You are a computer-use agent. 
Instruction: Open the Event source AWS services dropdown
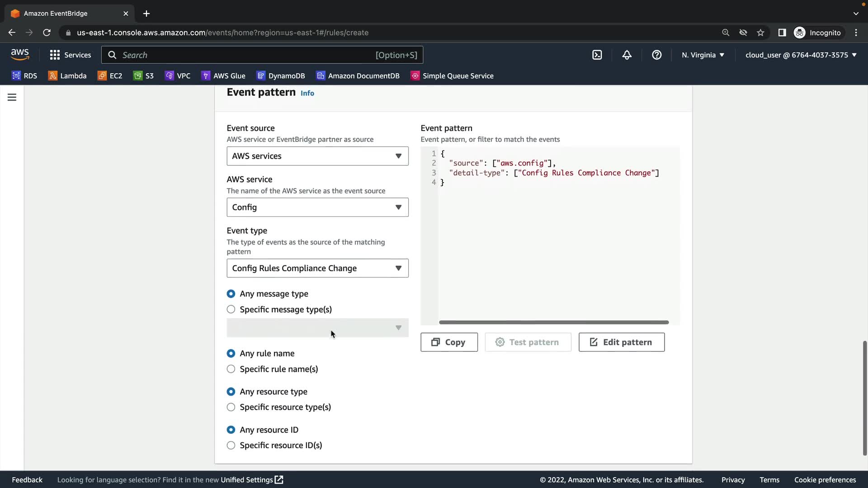(317, 156)
